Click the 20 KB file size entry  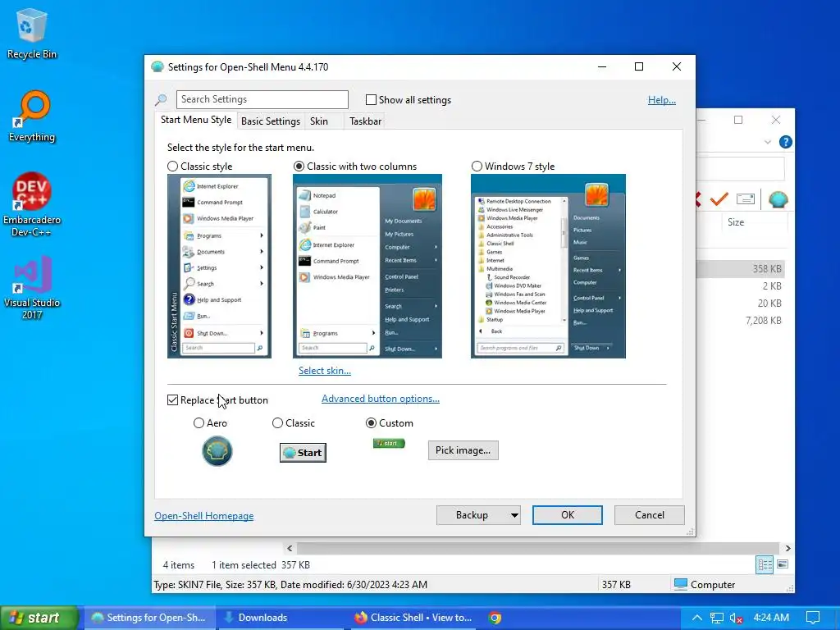coord(769,304)
